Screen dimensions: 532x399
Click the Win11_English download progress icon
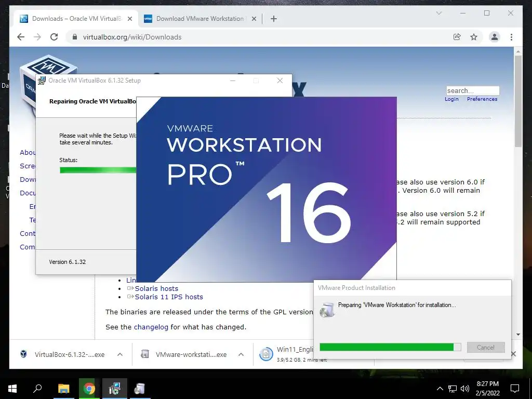266,354
